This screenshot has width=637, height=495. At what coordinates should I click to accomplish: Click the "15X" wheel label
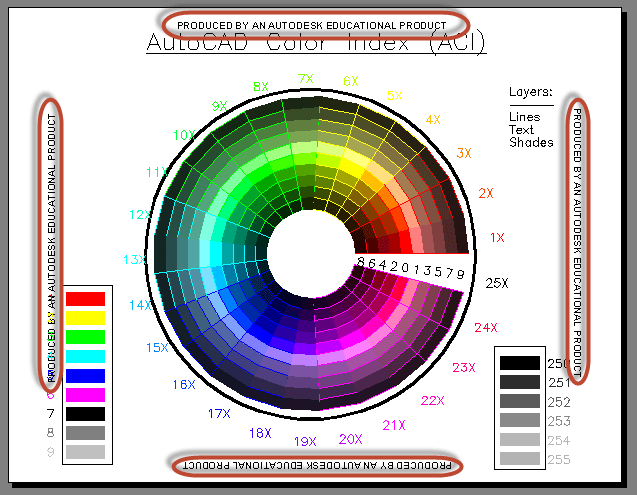tap(157, 347)
